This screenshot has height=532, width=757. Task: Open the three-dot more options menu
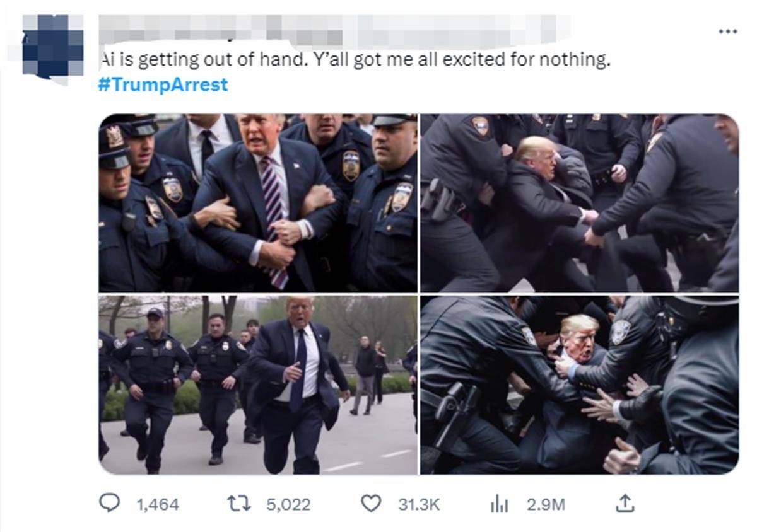pos(727,32)
